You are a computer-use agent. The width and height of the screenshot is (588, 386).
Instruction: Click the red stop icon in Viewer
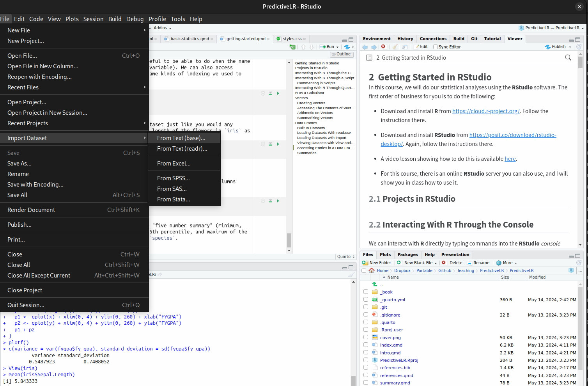pyautogui.click(x=383, y=47)
